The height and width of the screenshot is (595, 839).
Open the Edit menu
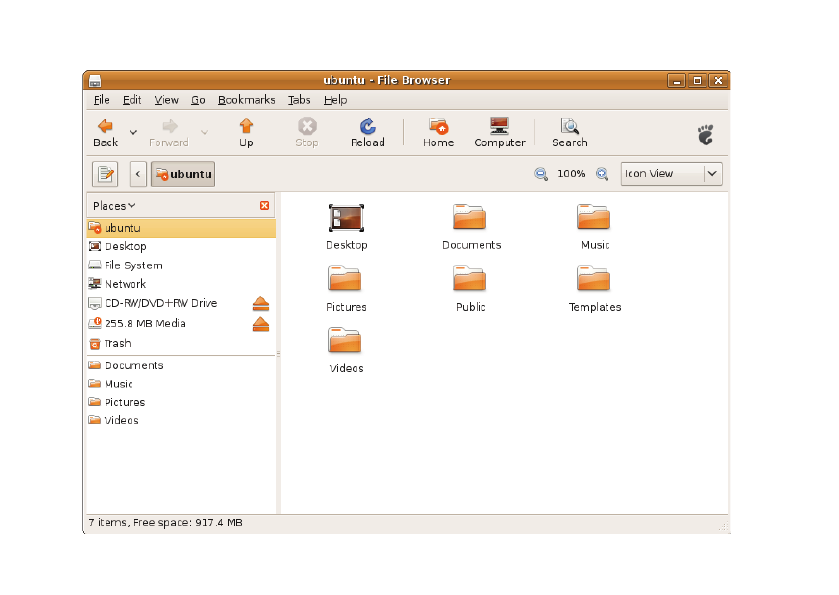tap(132, 100)
